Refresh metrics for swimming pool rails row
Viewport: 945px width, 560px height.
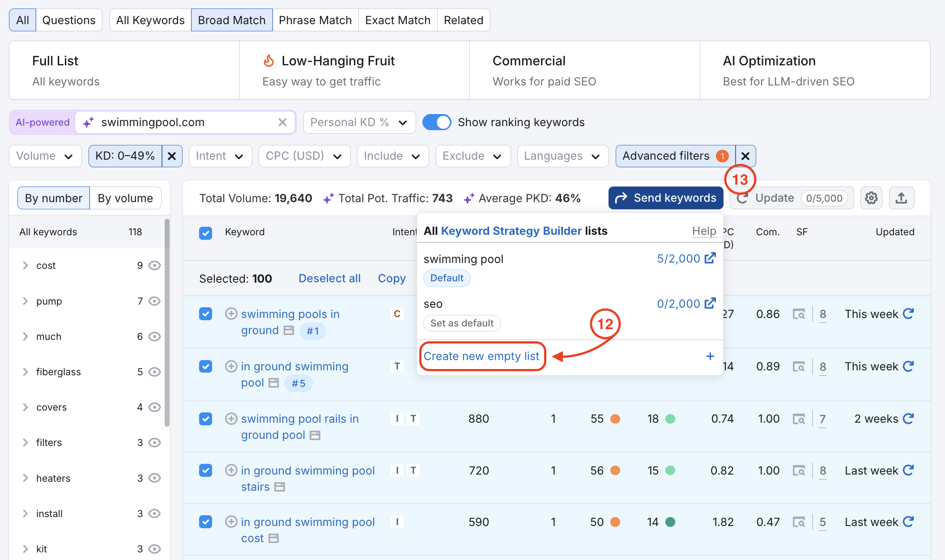pyautogui.click(x=908, y=419)
